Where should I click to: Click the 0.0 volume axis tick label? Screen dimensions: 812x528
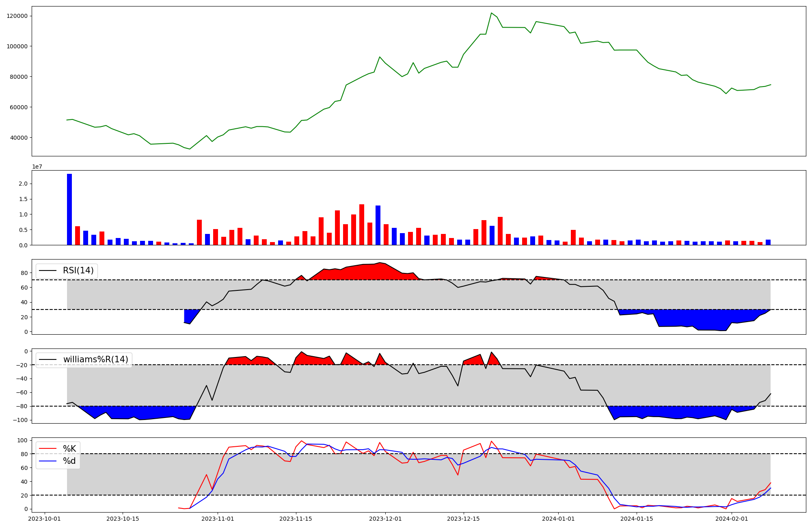23,245
